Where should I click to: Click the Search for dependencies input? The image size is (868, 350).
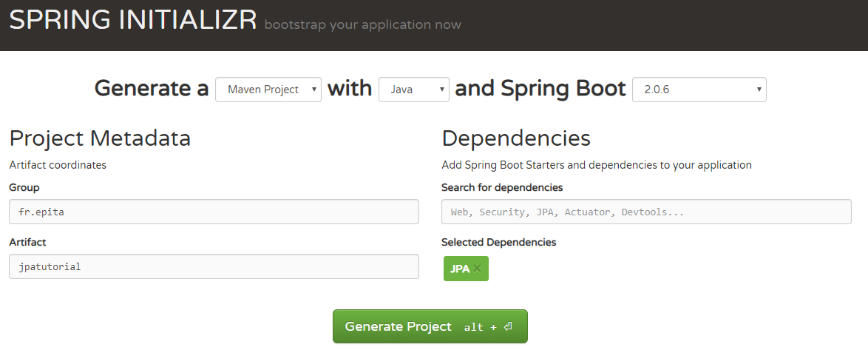coord(646,212)
